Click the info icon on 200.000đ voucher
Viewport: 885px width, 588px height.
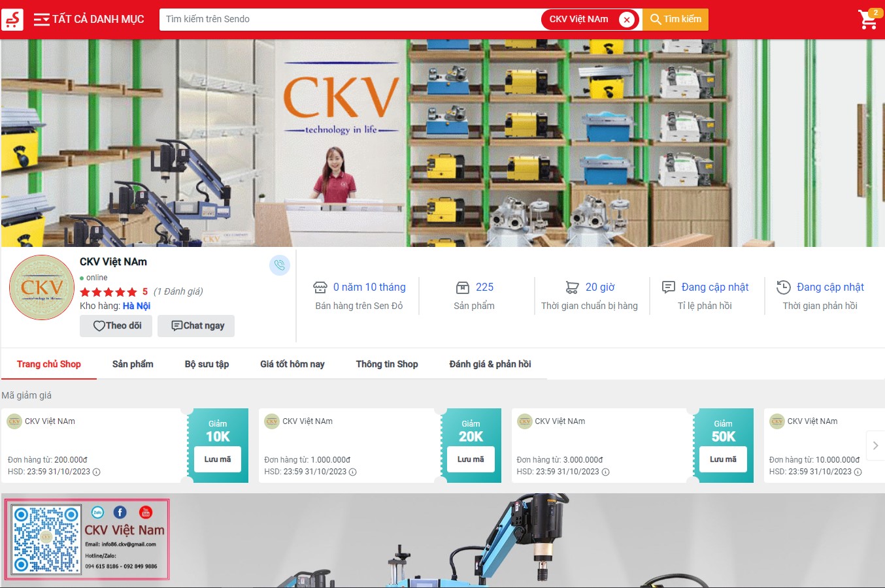(97, 472)
